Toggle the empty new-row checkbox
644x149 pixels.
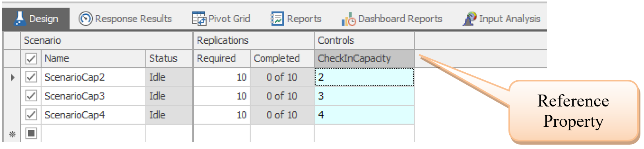point(31,134)
